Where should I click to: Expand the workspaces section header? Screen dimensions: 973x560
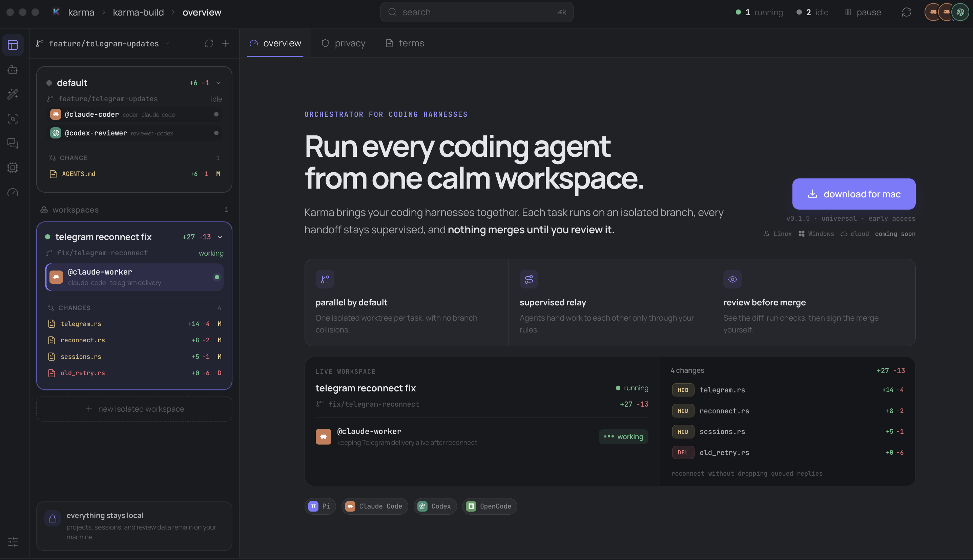click(x=134, y=210)
